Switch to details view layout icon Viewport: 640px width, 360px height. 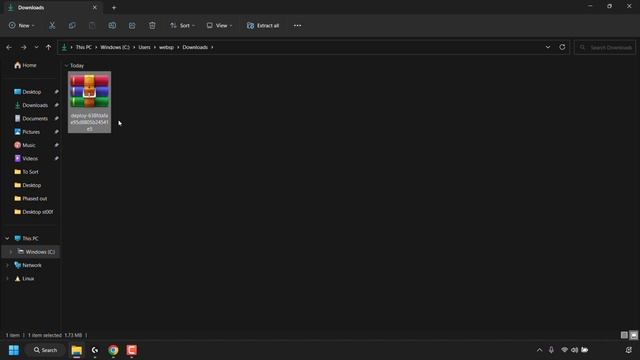[x=624, y=335]
